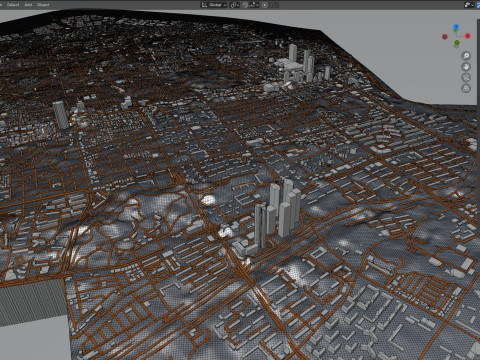Click the blue Z axis gizmo ball
The image size is (480, 360).
point(456,27)
